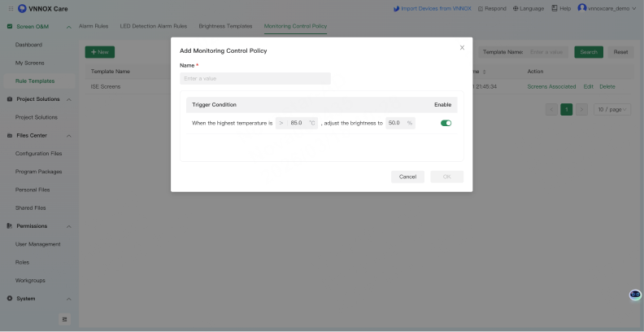Click the Respond icon in header
This screenshot has height=332, width=644.
click(x=481, y=8)
